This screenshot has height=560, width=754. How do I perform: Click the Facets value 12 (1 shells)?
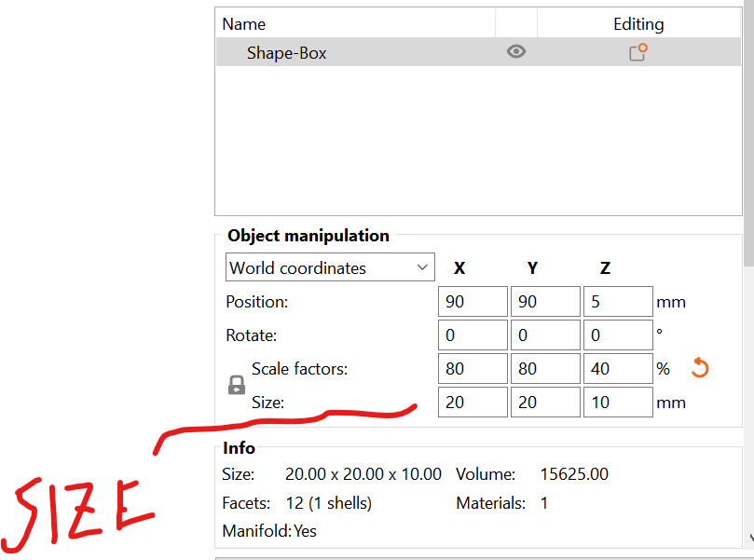point(329,503)
